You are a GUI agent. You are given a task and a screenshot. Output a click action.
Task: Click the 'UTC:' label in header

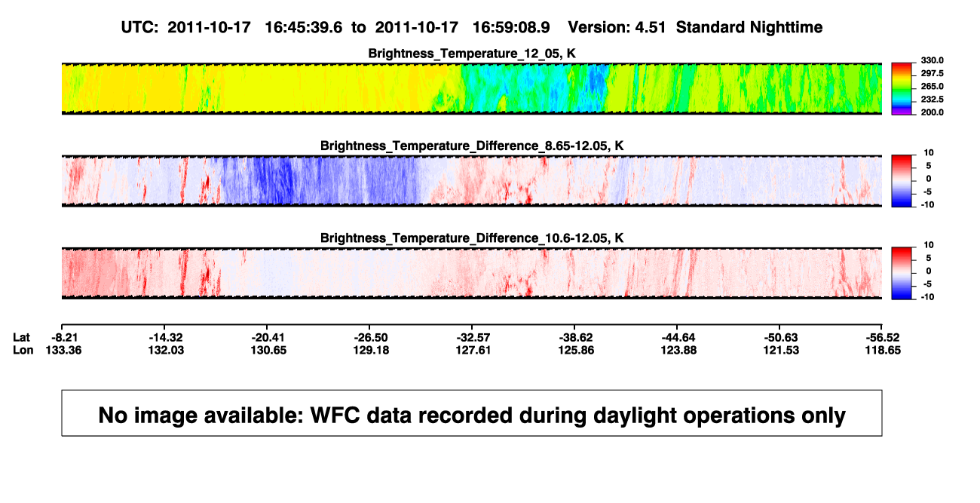139,27
